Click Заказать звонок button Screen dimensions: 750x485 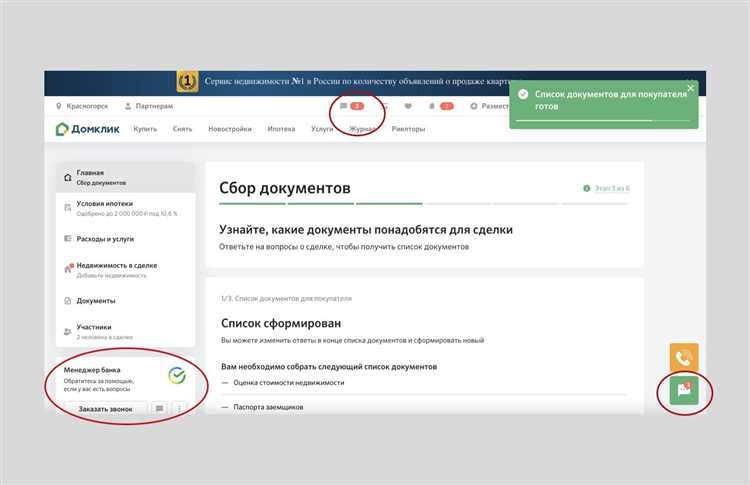[105, 408]
